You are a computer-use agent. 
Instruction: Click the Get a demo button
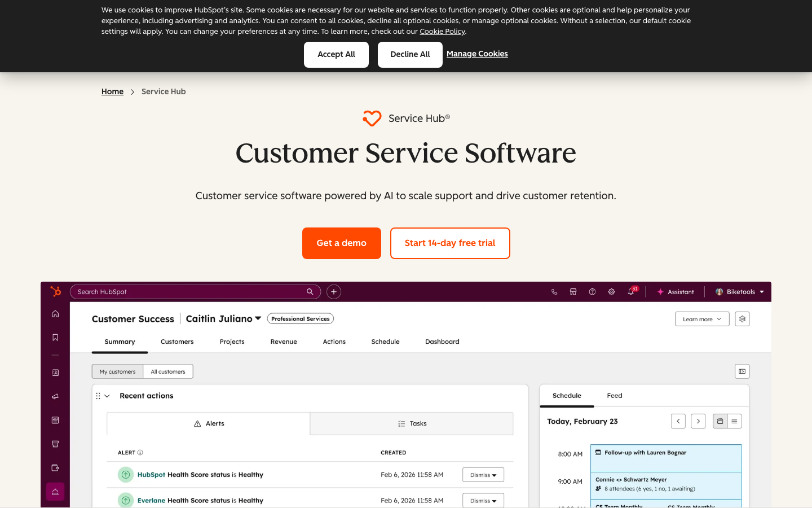(x=342, y=243)
